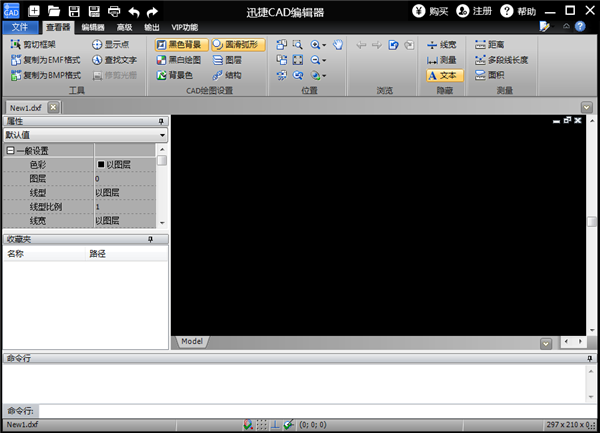The height and width of the screenshot is (433, 600).
Task: Pin the 属性 properties panel
Action: [161, 121]
